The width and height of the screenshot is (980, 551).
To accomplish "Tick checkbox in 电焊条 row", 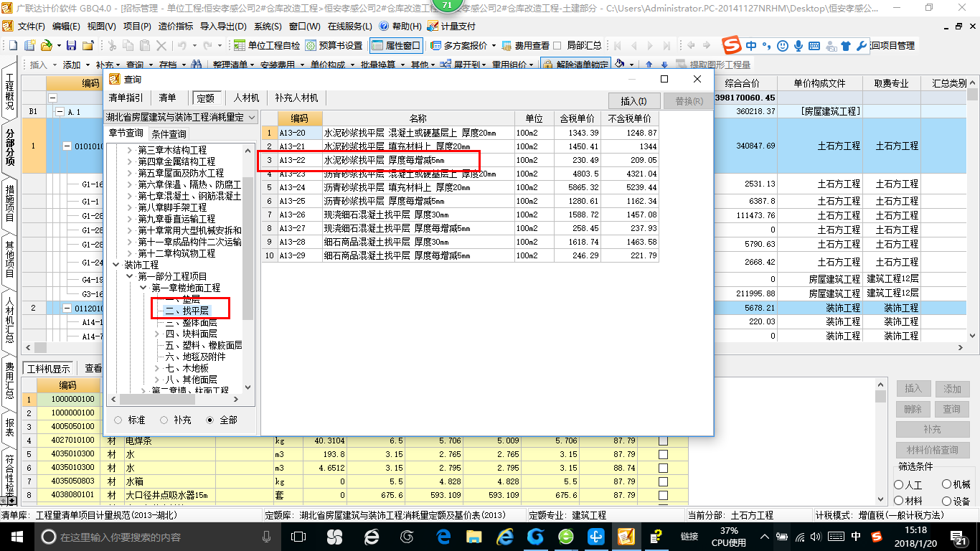I will click(x=663, y=441).
